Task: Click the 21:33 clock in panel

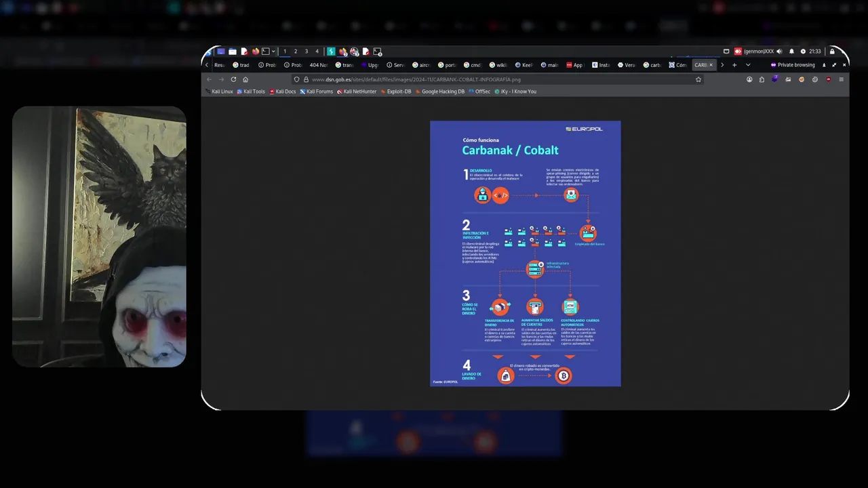Action: point(815,52)
